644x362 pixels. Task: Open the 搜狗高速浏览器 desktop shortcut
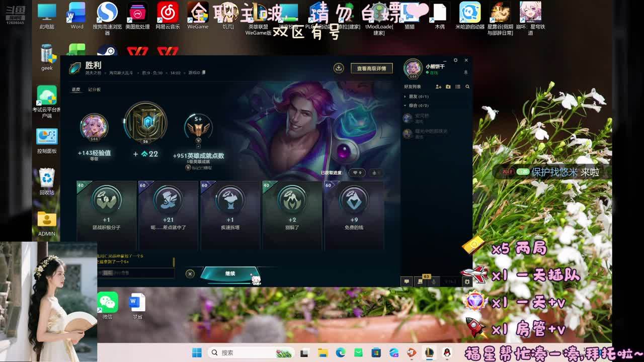(x=107, y=19)
